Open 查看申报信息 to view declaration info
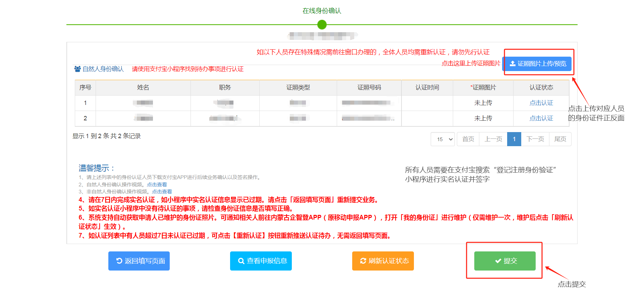 (x=261, y=261)
